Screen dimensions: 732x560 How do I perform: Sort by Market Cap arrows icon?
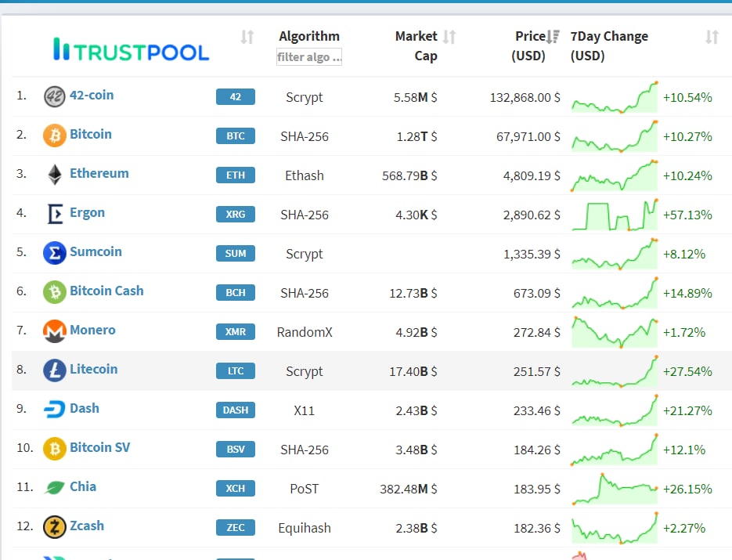pyautogui.click(x=449, y=37)
